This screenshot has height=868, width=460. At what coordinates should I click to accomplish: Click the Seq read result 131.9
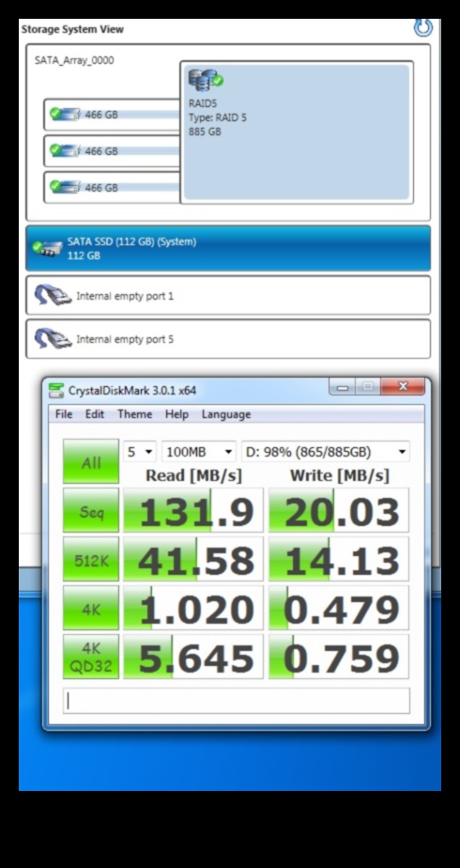click(x=193, y=510)
